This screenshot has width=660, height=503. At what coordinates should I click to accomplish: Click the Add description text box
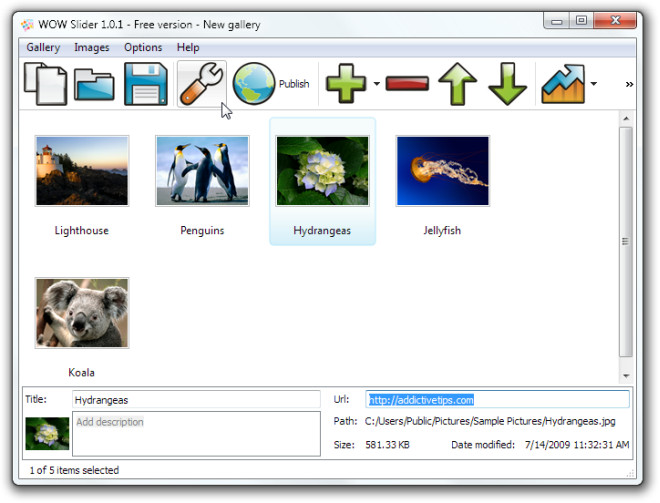click(x=196, y=434)
